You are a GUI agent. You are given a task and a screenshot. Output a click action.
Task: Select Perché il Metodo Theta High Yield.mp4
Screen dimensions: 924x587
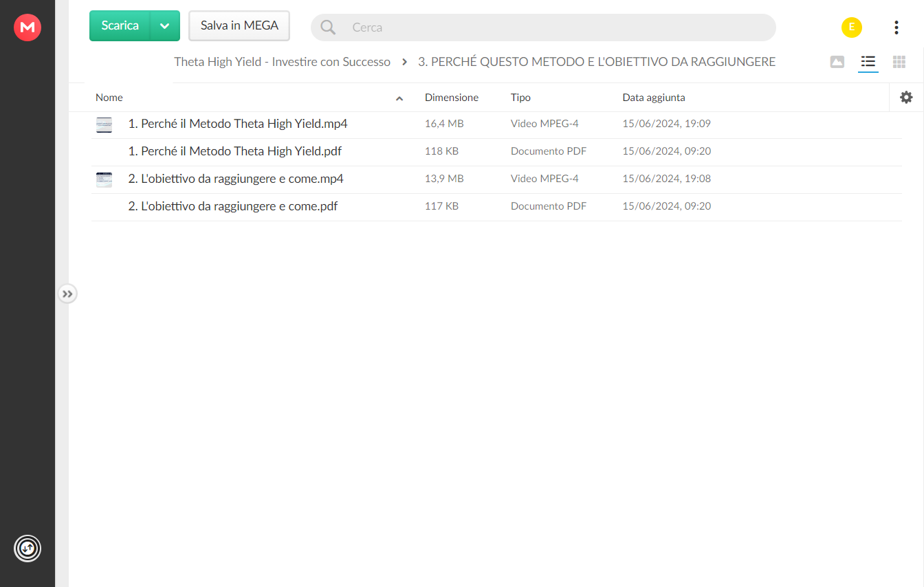(x=238, y=124)
